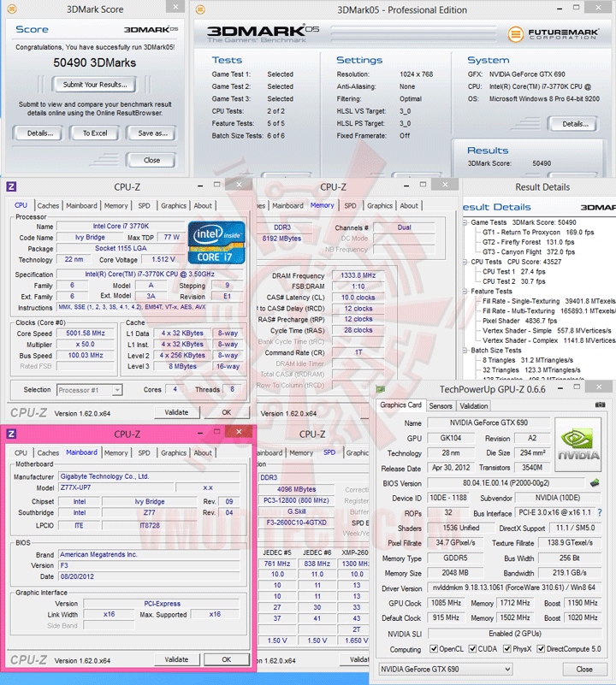The width and height of the screenshot is (616, 685).
Task: Click the top CPU-Z window purple Z icon
Action: point(12,187)
